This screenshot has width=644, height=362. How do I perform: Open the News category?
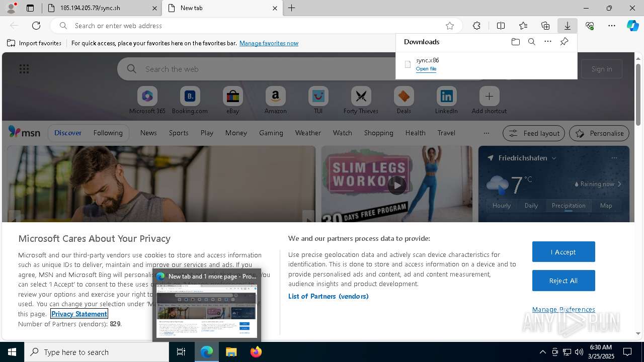[x=148, y=133]
